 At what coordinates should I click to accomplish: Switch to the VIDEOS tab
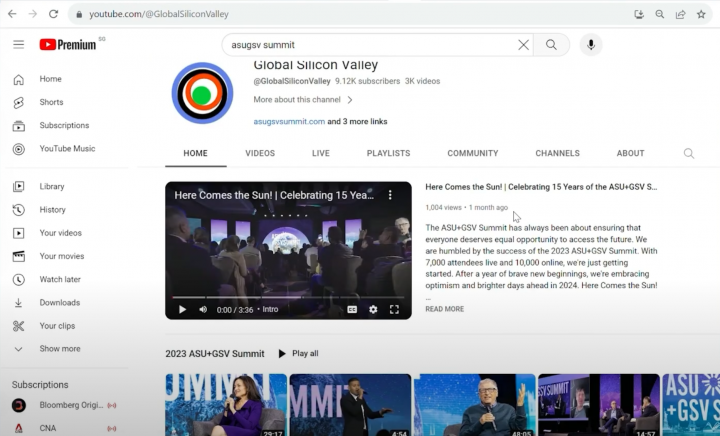click(x=260, y=153)
